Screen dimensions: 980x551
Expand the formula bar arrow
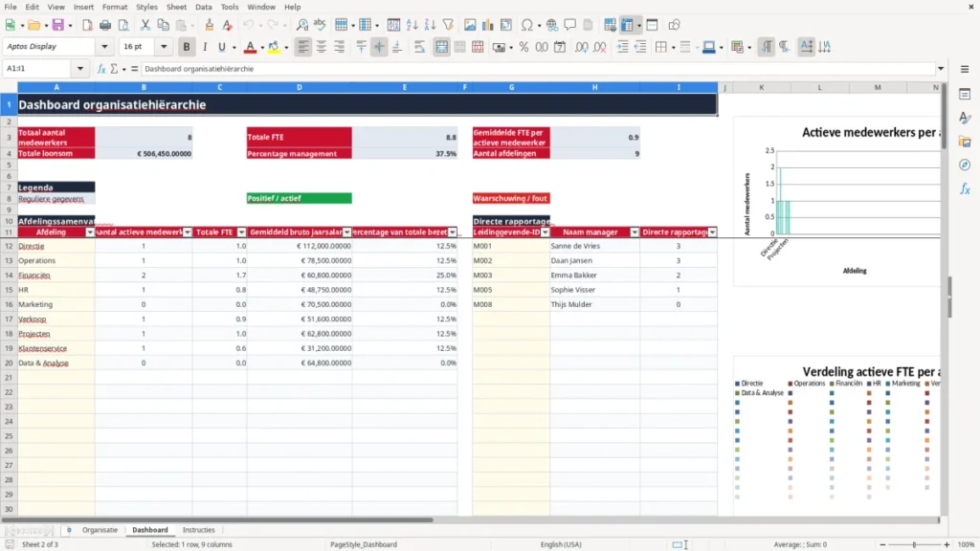pos(941,69)
